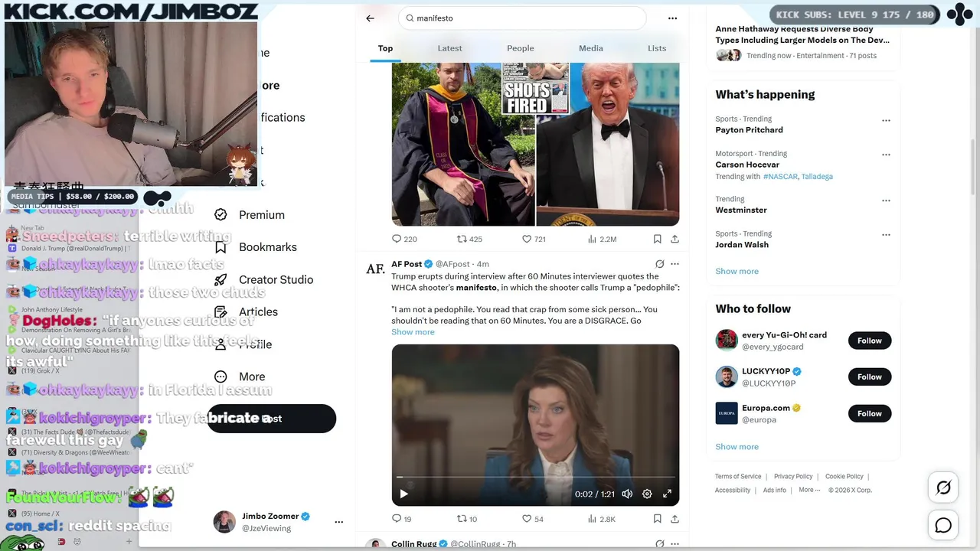980x551 pixels.
Task: Open EUROPA account avatar
Action: (x=727, y=413)
